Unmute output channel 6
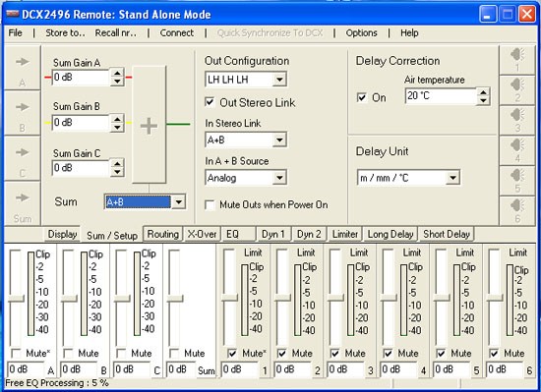This screenshot has height=392, width=541. point(494,353)
